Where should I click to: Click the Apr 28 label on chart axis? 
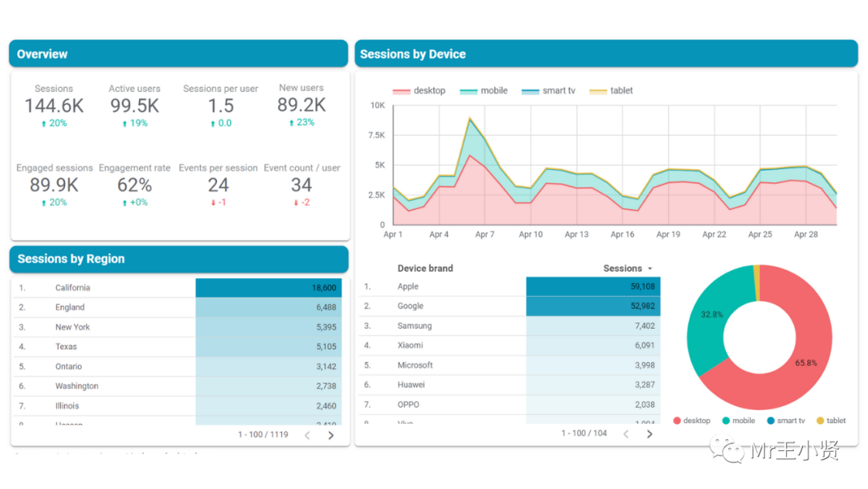point(805,234)
